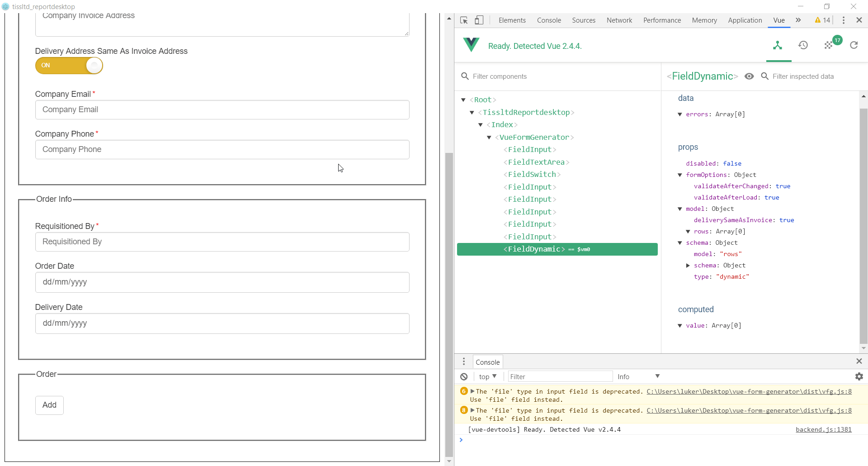Image resolution: width=868 pixels, height=466 pixels.
Task: Switch to the Network tab
Action: tap(619, 20)
